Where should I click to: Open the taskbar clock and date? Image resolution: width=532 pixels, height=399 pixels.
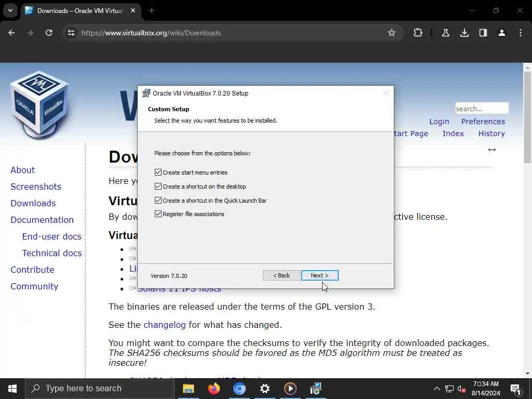click(486, 389)
